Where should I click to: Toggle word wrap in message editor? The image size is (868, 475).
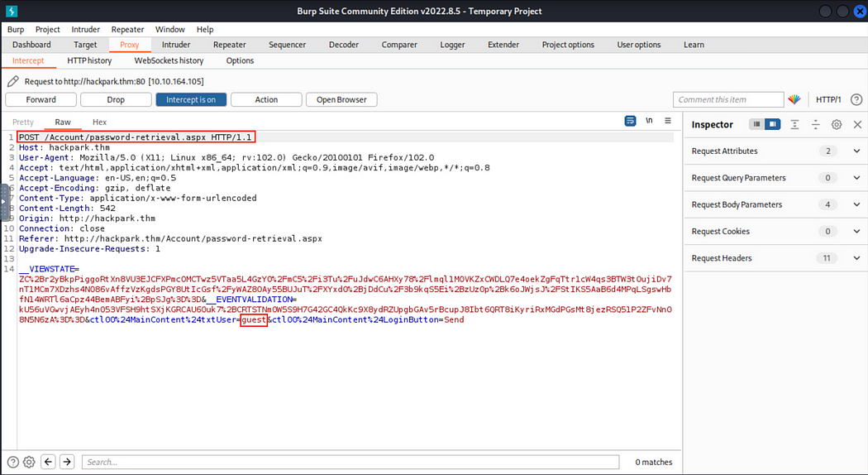(x=630, y=121)
